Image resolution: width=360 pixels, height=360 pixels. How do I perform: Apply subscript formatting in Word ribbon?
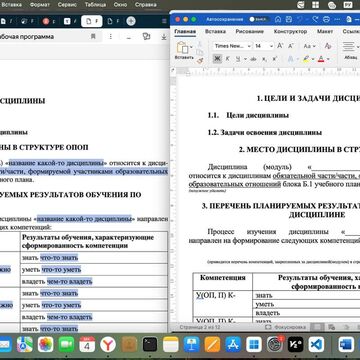(264, 59)
